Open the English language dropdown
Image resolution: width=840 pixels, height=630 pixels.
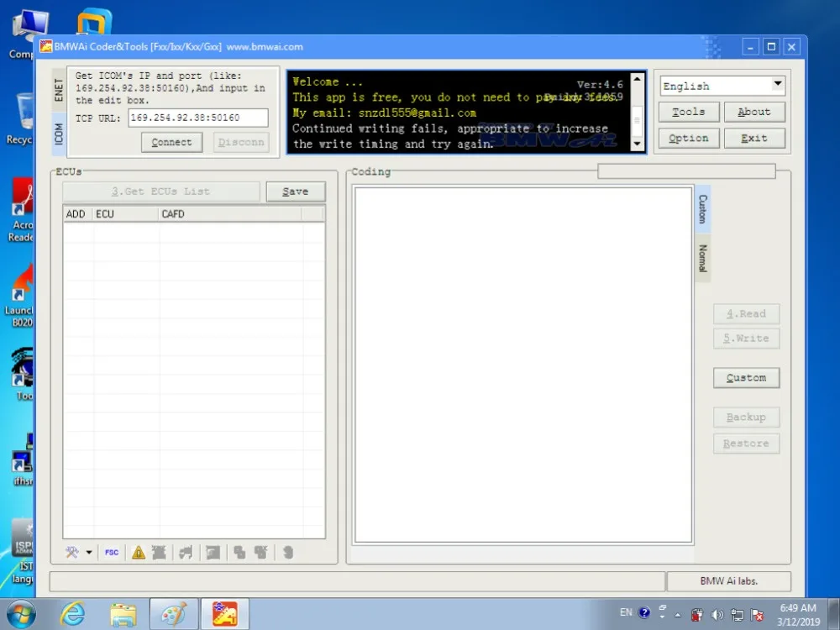tap(777, 85)
